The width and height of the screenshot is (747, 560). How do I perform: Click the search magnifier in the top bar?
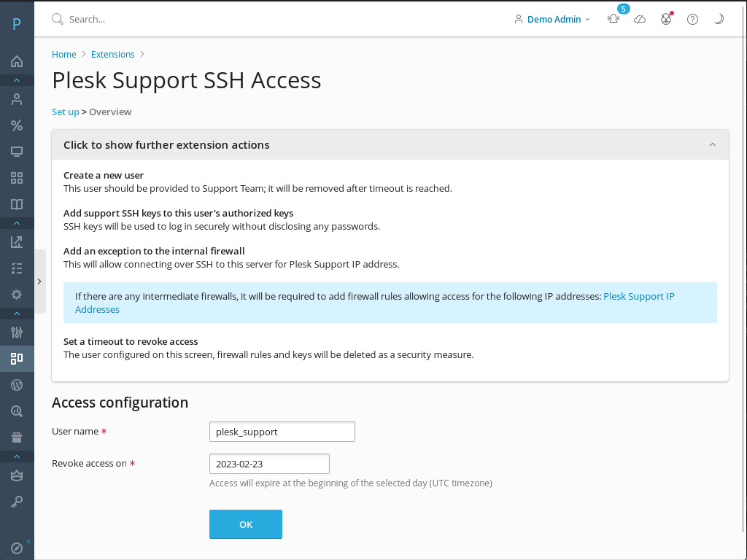[x=57, y=19]
